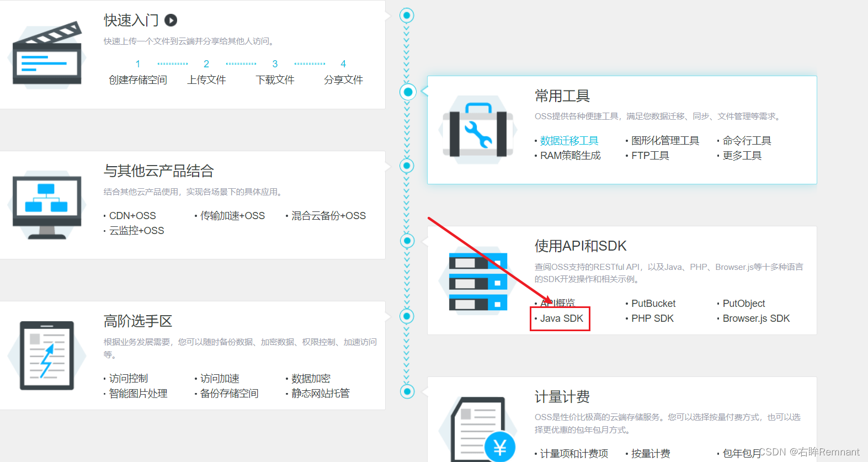Play the 快速入门 video icon
Viewport: 868px width, 462px height.
coord(171,20)
